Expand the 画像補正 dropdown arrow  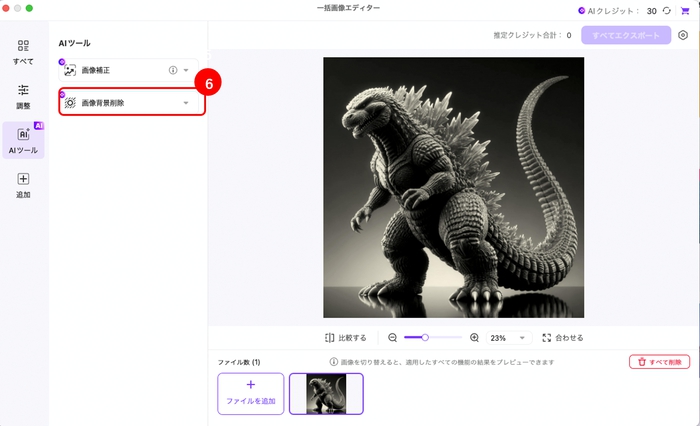pyautogui.click(x=186, y=70)
